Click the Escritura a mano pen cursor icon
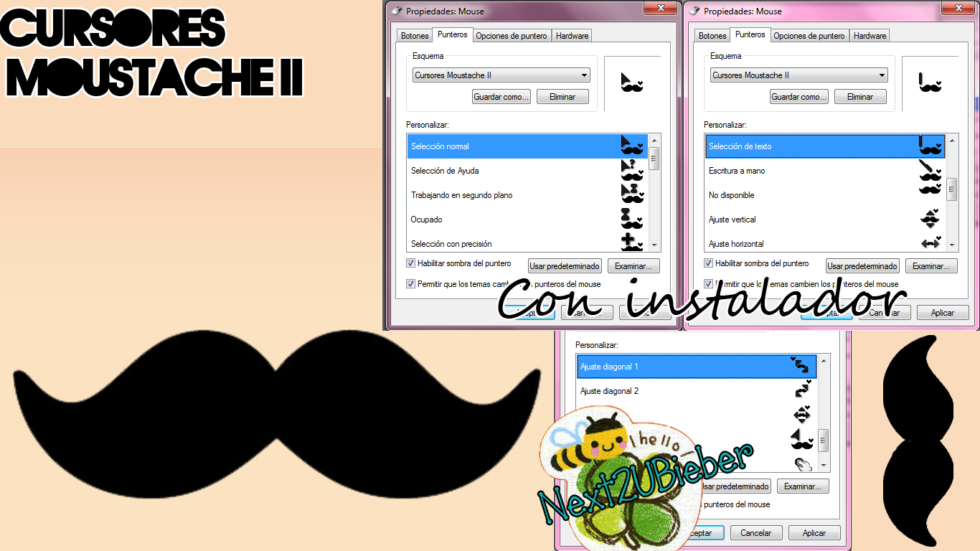Image resolution: width=980 pixels, height=551 pixels. point(929,170)
